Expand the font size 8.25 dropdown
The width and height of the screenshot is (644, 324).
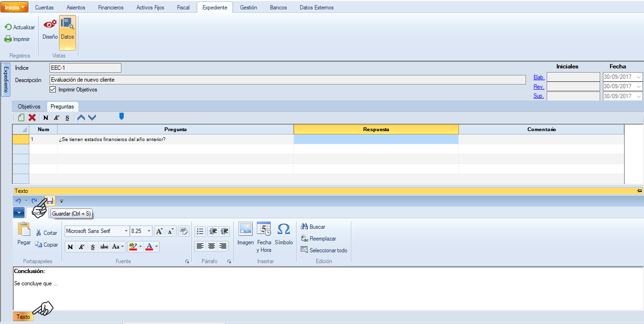pyautogui.click(x=149, y=231)
